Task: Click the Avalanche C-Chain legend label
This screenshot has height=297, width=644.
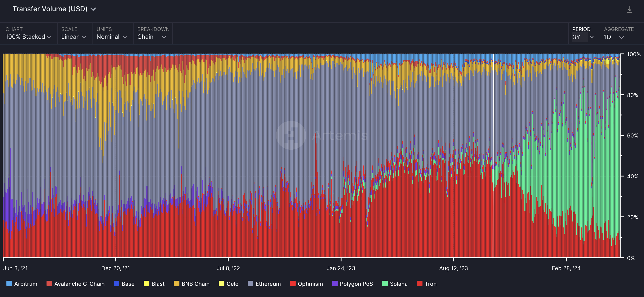Action: 79,284
